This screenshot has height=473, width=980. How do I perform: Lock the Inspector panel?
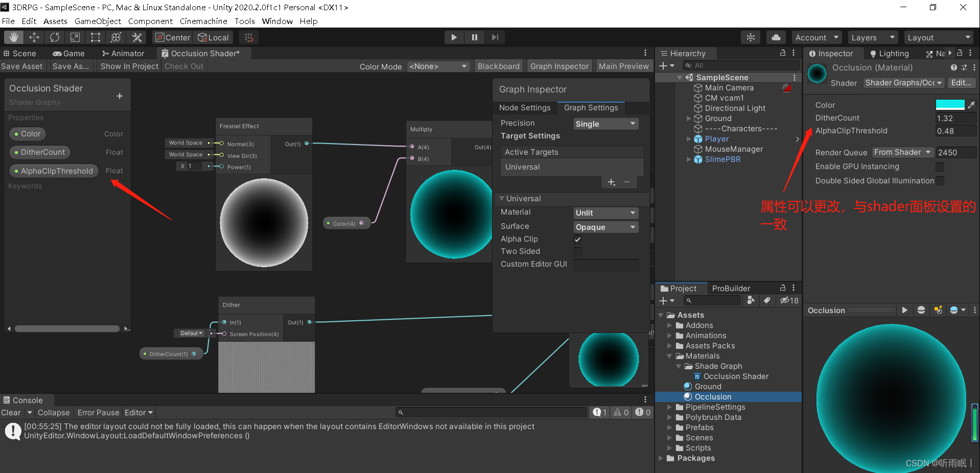[x=960, y=53]
